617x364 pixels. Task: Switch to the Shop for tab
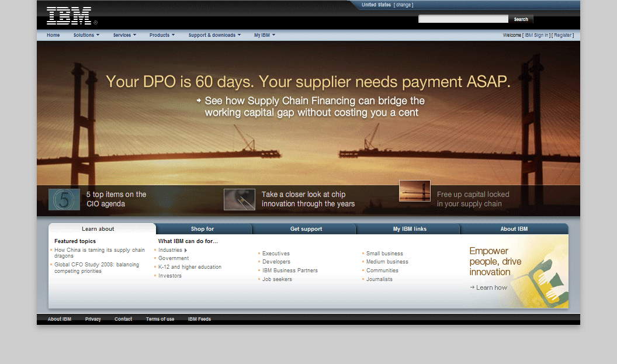(202, 229)
